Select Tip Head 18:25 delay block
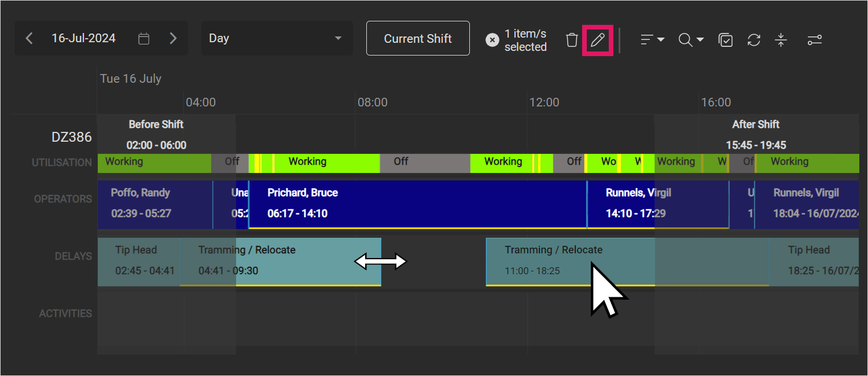The height and width of the screenshot is (376, 868). tap(814, 261)
